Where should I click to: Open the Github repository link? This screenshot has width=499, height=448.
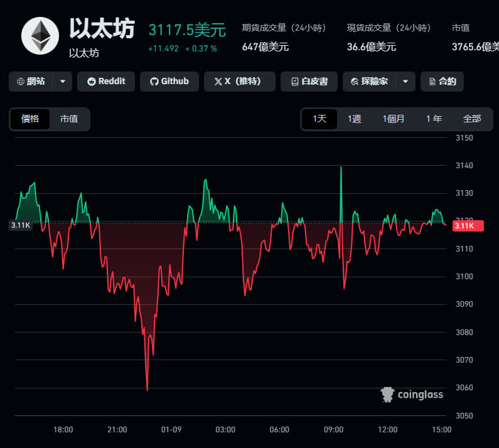pos(169,82)
